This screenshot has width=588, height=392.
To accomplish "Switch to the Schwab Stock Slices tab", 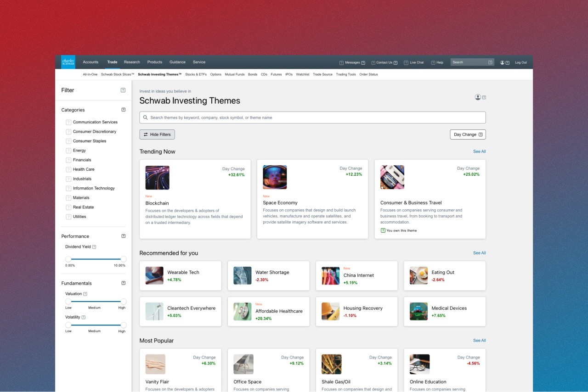I will [x=116, y=74].
